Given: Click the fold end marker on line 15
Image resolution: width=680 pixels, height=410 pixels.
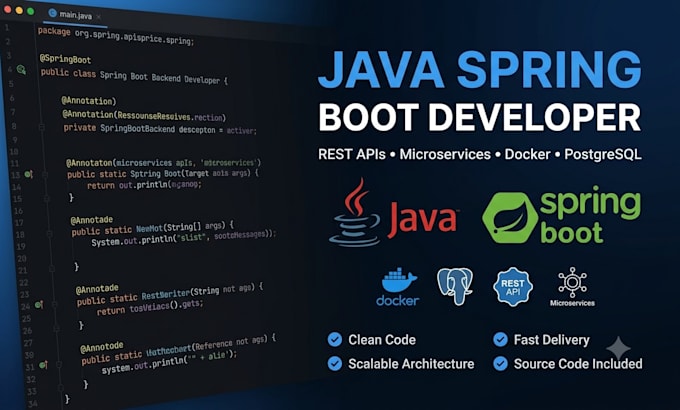Looking at the screenshot, I should 46,198.
